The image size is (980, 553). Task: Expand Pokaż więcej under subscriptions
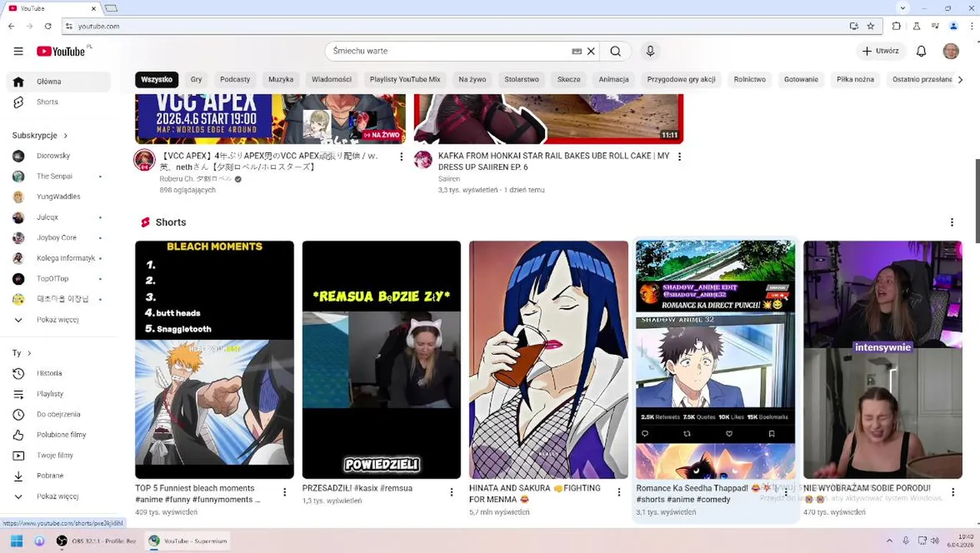[58, 320]
